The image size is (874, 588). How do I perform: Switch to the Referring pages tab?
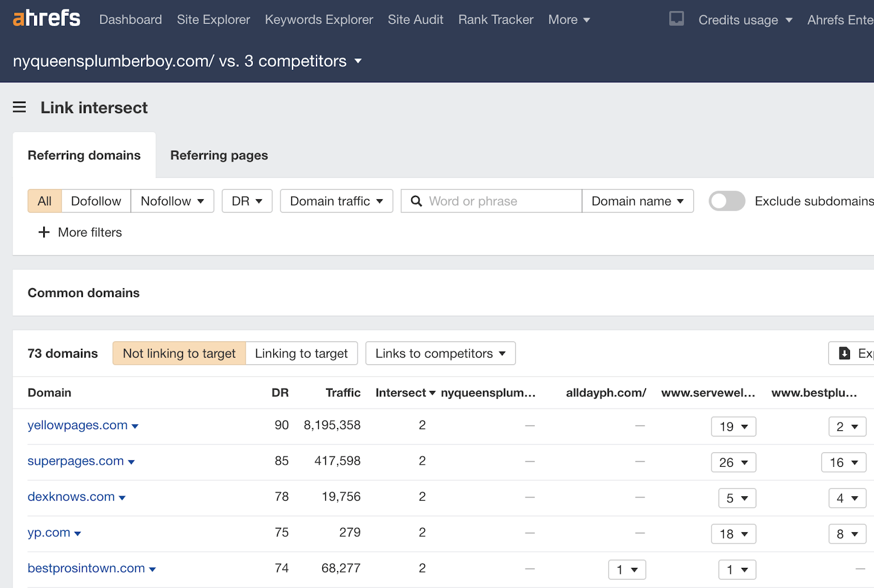218,155
